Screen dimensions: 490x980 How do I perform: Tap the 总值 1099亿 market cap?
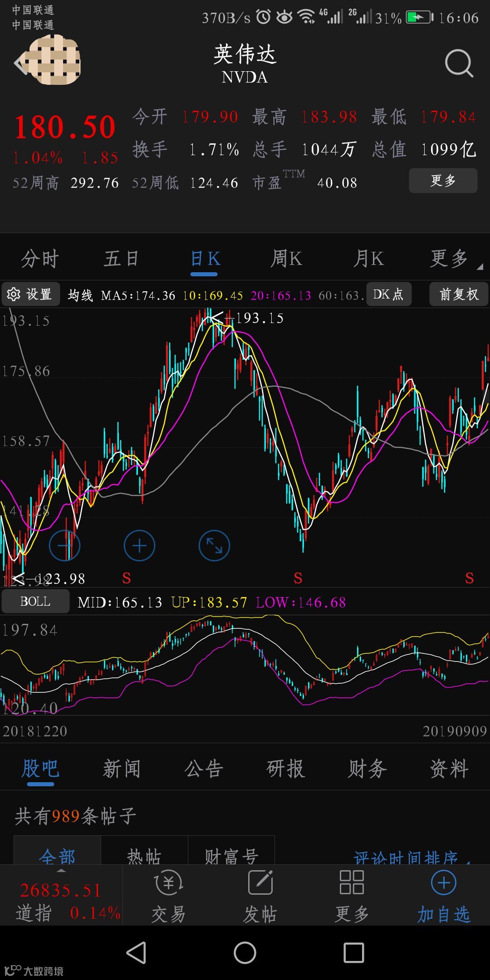click(424, 149)
